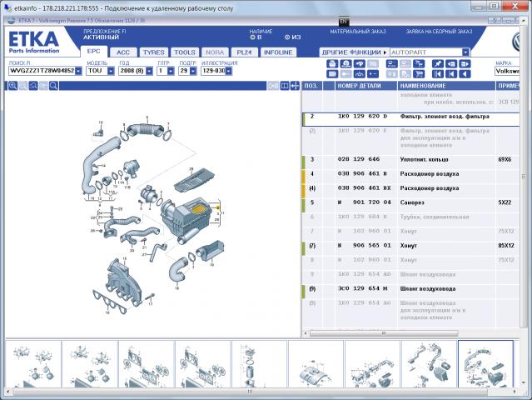Screen dimensions: 532x400
Task: Select row N 906 565 01 Хомут
Action: [410, 248]
